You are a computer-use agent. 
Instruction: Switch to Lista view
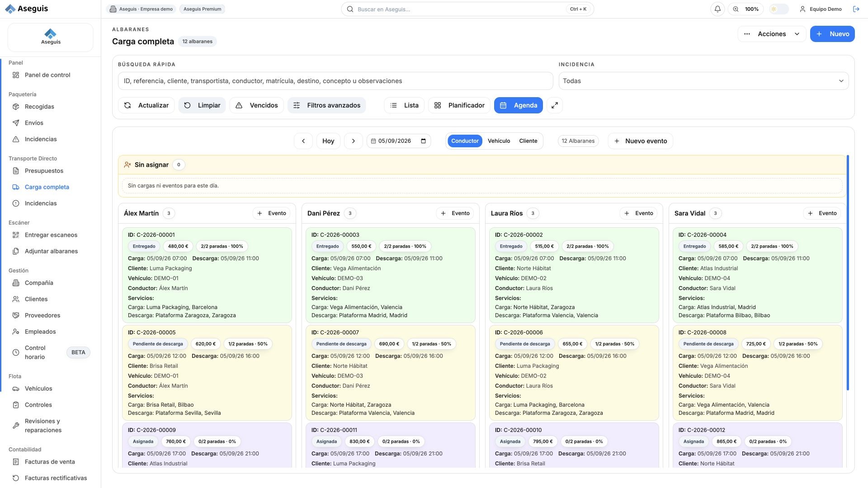[404, 105]
